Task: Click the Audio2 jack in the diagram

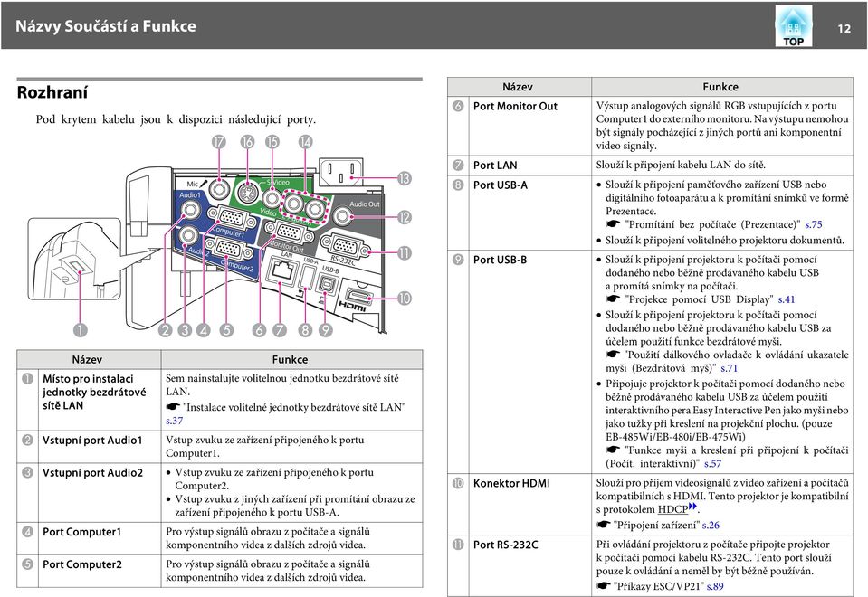Action: pos(187,235)
